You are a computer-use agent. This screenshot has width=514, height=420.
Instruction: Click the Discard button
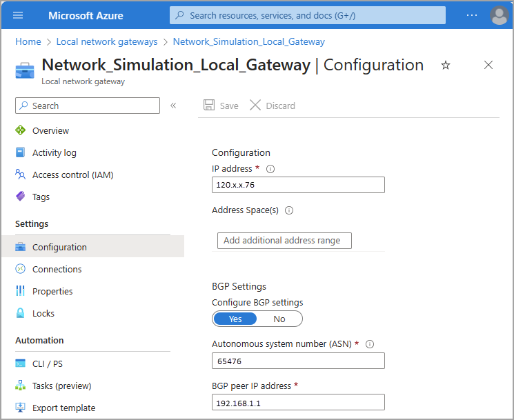pyautogui.click(x=273, y=106)
